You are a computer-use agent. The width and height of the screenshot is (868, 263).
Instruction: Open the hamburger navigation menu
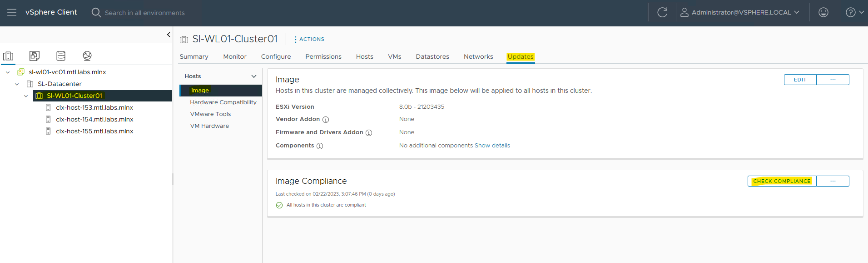12,12
